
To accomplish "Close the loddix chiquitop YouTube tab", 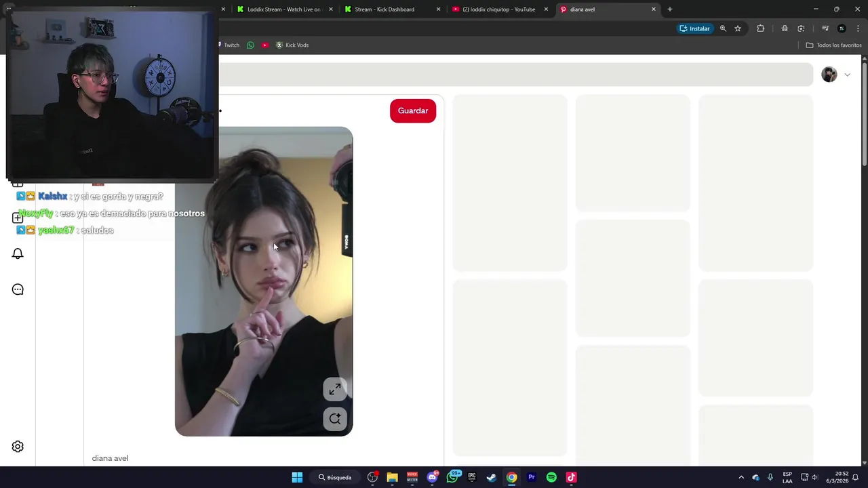I will pos(546,9).
